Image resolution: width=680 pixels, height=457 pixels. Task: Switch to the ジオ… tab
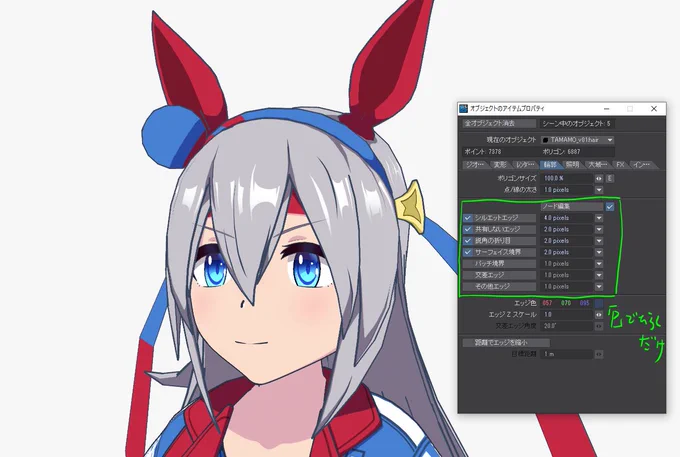click(x=474, y=165)
